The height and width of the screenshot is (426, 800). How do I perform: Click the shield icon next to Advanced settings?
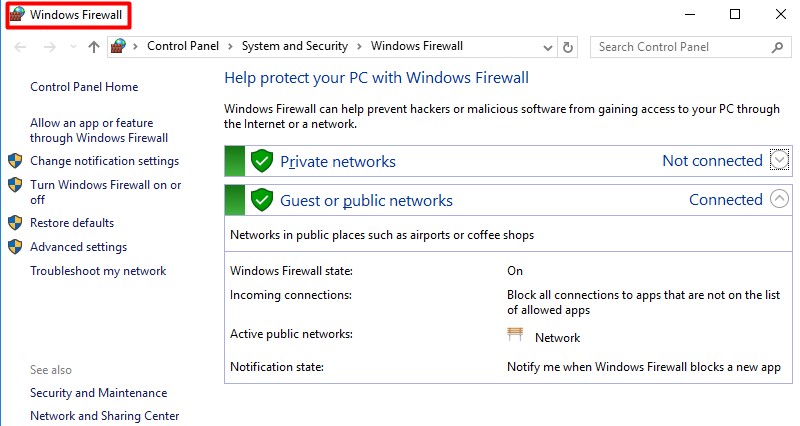(15, 247)
